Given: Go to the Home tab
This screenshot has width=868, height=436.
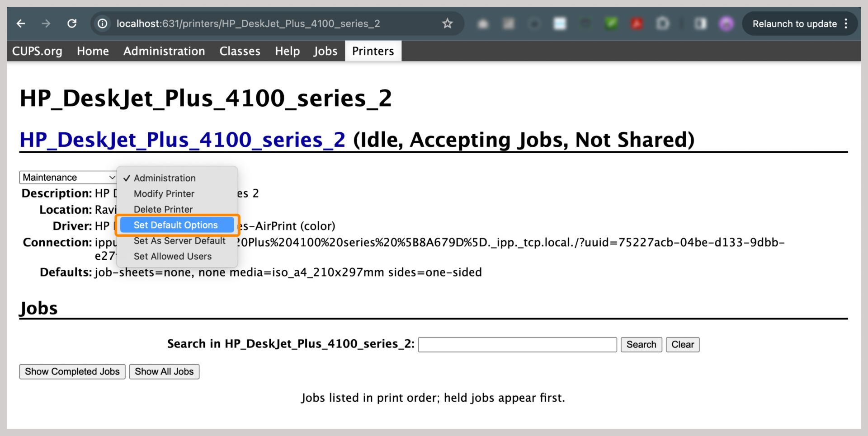Looking at the screenshot, I should pyautogui.click(x=93, y=51).
